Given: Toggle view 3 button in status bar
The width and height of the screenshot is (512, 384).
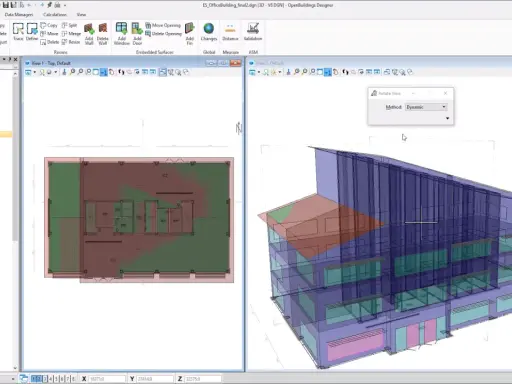Looking at the screenshot, I should click(45, 379).
